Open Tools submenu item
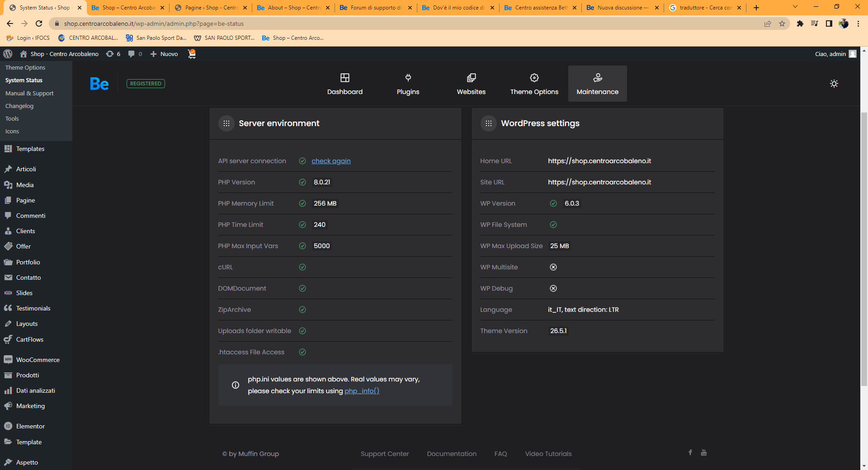The image size is (868, 470). 12,118
